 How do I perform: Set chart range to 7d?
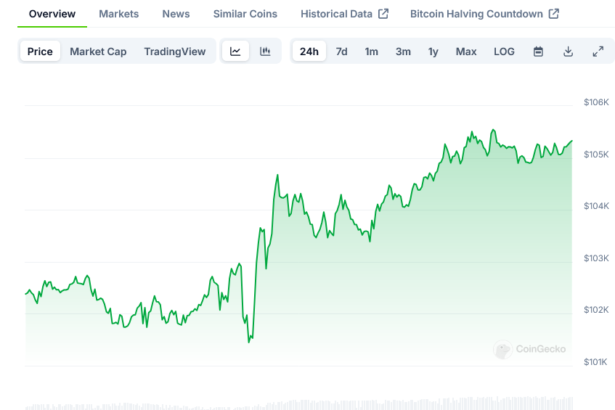(x=342, y=52)
